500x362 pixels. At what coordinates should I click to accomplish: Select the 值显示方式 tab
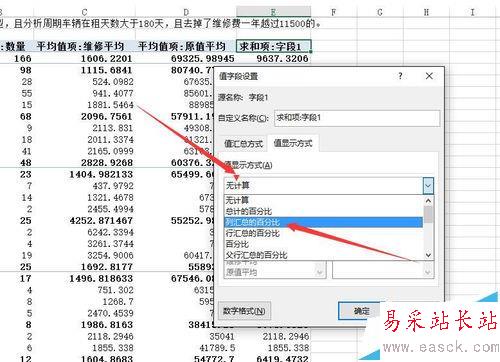click(x=293, y=143)
